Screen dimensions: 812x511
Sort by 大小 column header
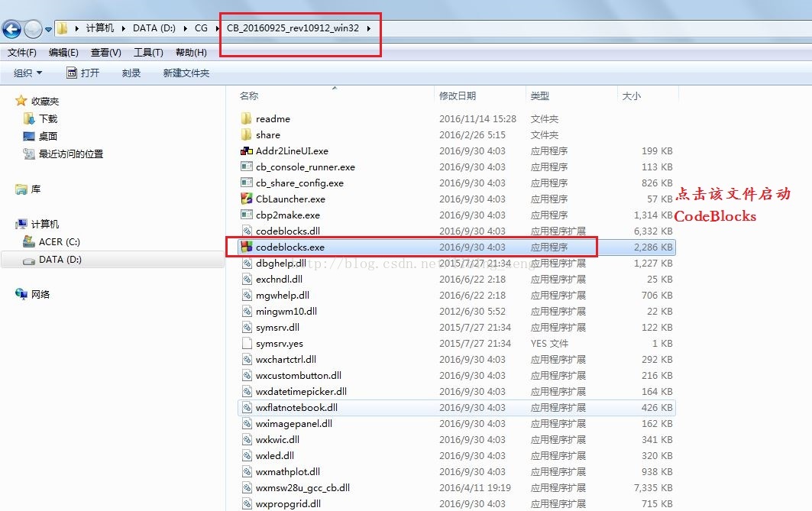pyautogui.click(x=631, y=95)
